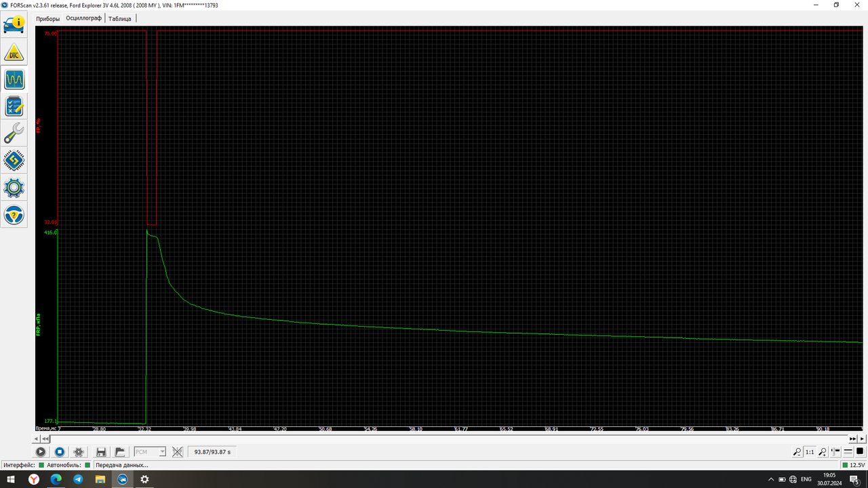868x488 pixels.
Task: Jump to timeline start with double-left arrow
Action: (45, 439)
